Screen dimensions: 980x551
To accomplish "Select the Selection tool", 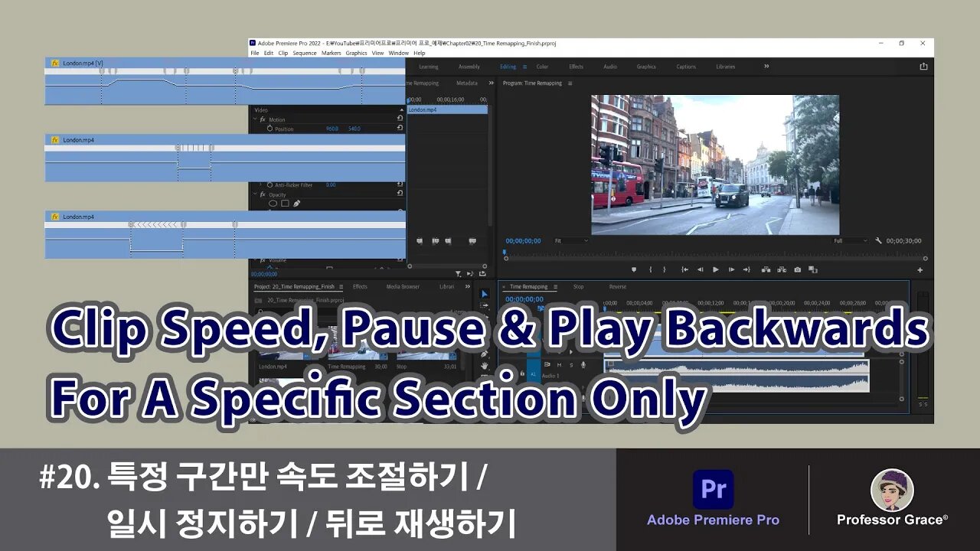I will click(484, 294).
